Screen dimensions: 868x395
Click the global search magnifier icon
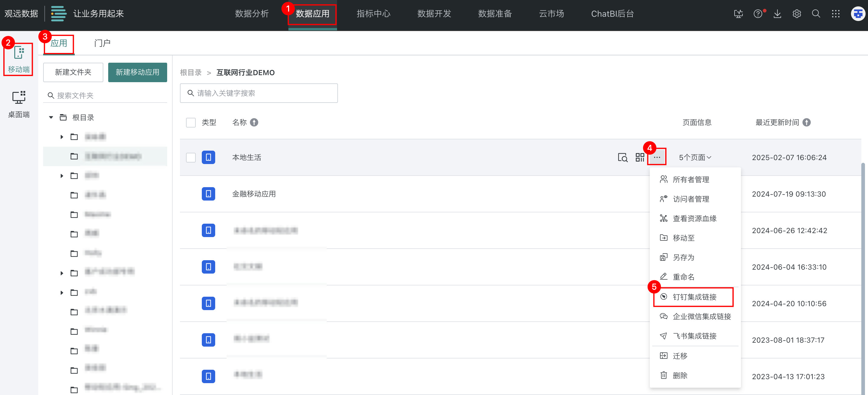(816, 14)
